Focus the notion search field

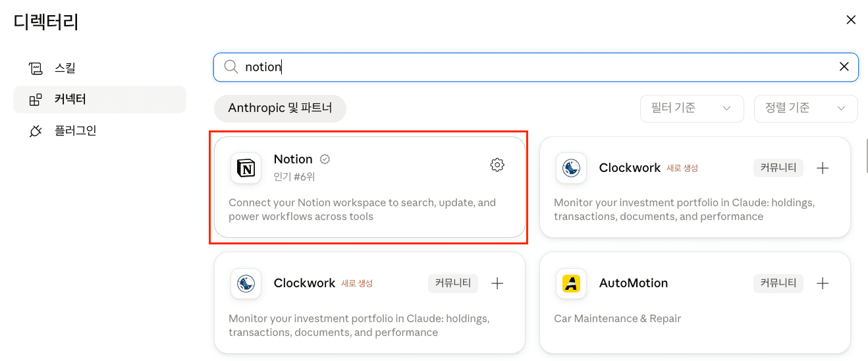pos(536,67)
